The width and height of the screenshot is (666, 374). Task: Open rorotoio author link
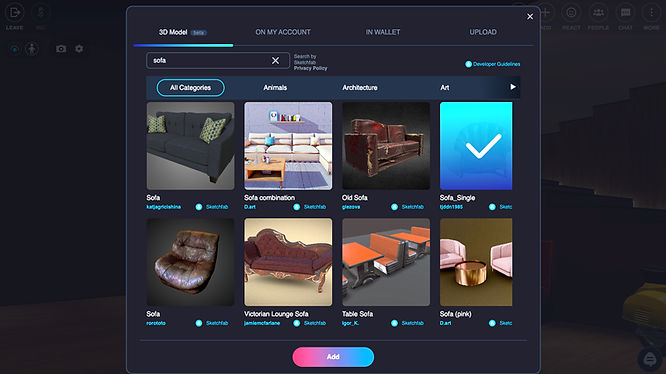pyautogui.click(x=156, y=323)
